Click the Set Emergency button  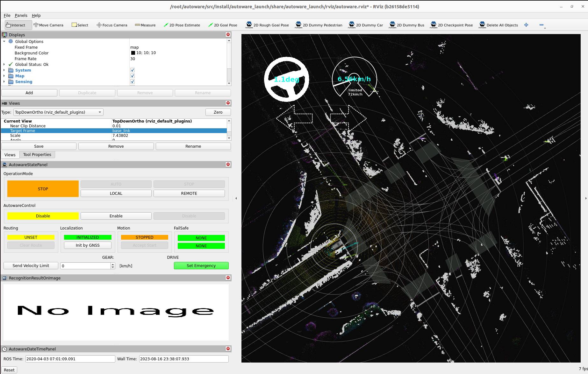201,265
